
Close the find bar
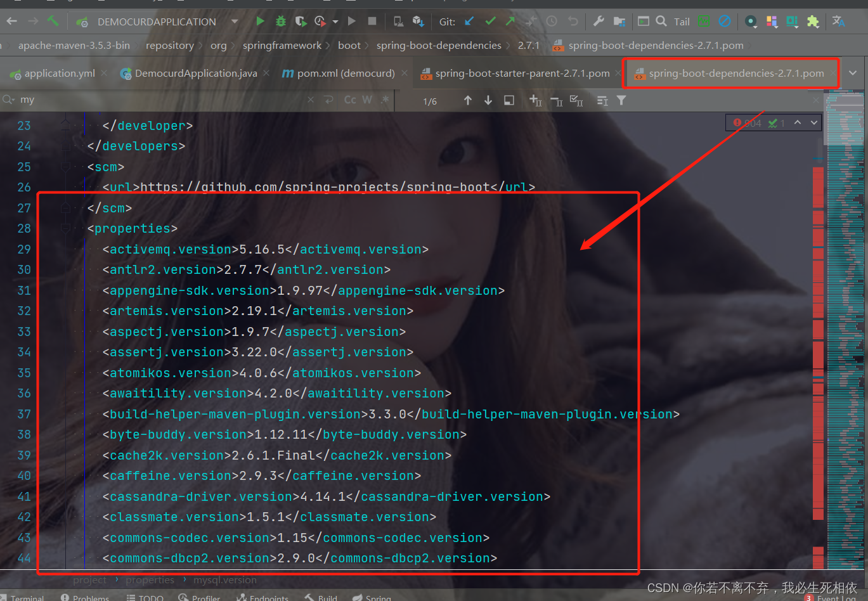pos(816,100)
